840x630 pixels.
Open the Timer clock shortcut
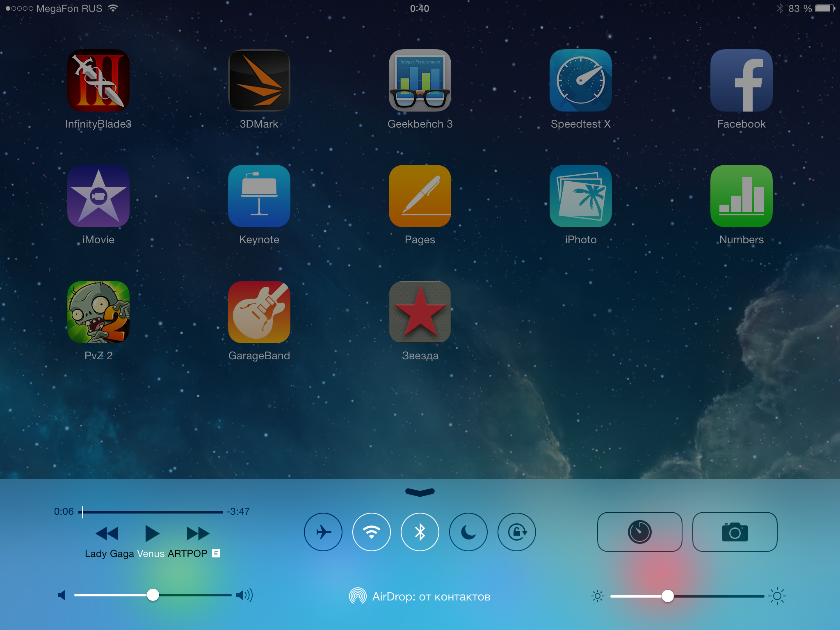coord(640,532)
